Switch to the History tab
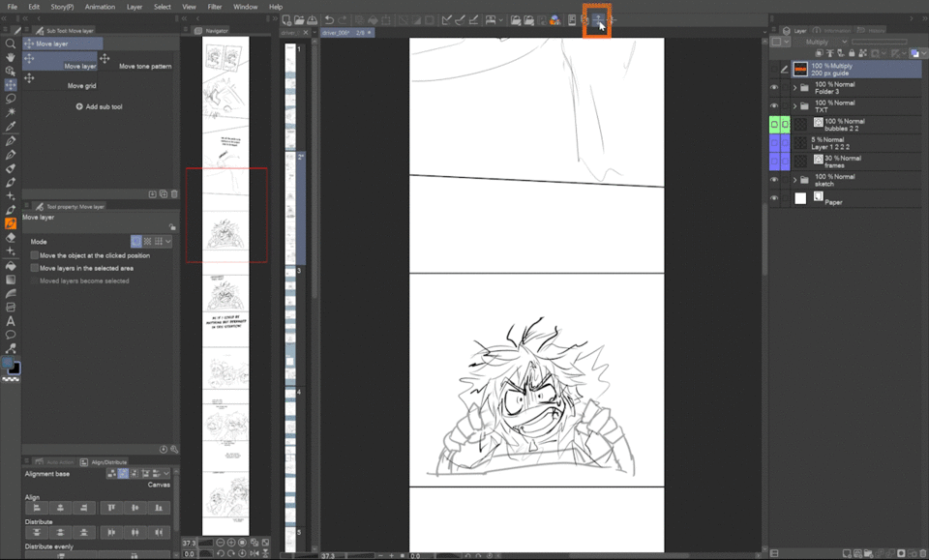This screenshot has height=560, width=929. point(871,30)
